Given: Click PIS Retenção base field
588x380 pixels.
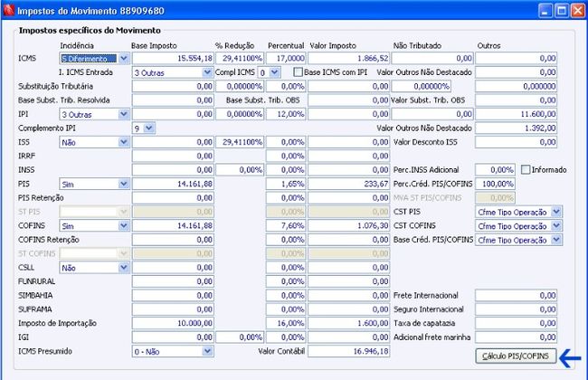Looking at the screenshot, I should click(173, 197).
